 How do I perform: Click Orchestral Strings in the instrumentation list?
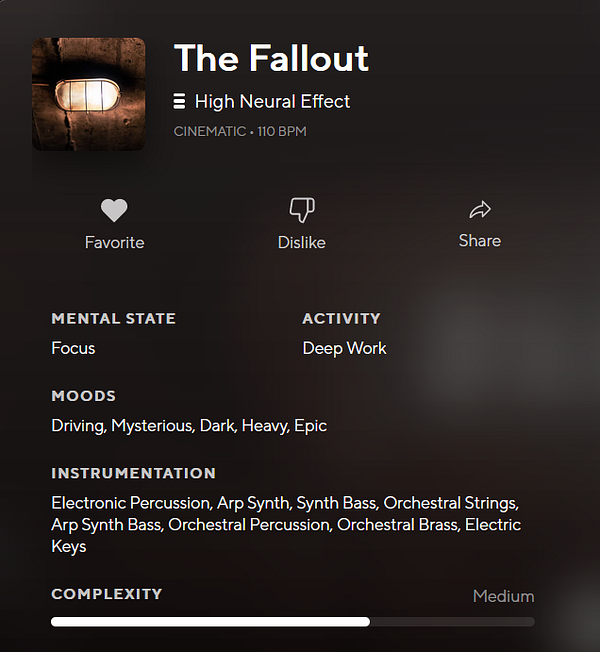pos(450,502)
